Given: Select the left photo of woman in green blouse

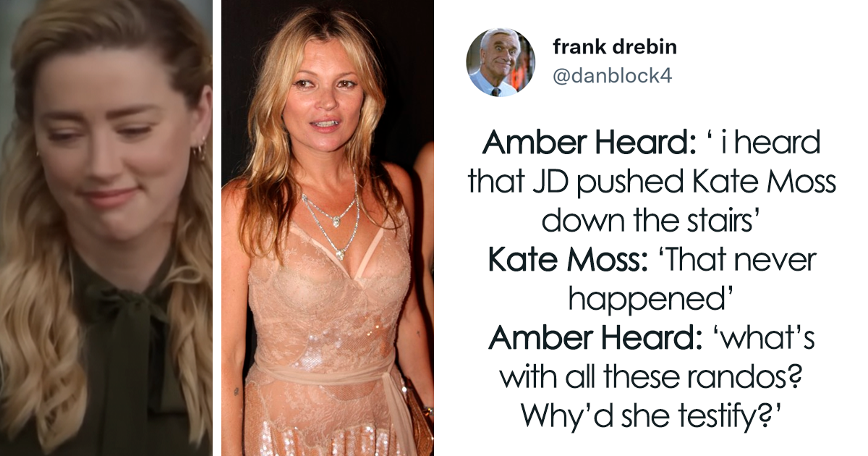Looking at the screenshot, I should 106,228.
